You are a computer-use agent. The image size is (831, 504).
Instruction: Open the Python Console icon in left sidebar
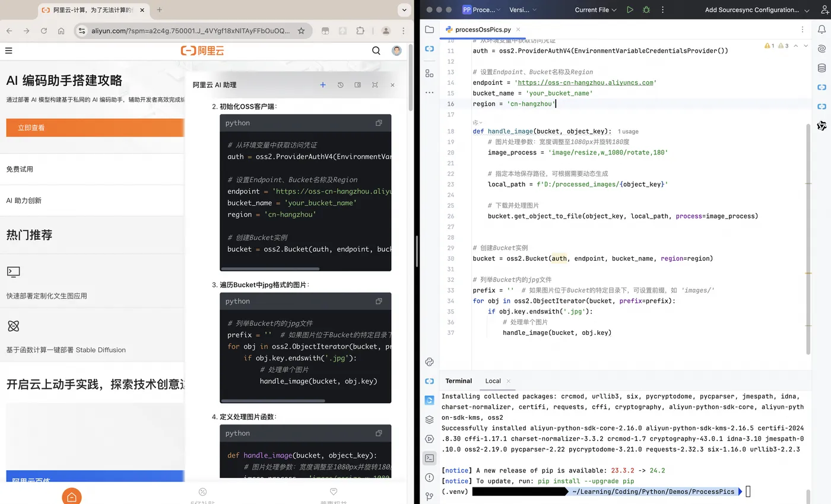(x=429, y=362)
